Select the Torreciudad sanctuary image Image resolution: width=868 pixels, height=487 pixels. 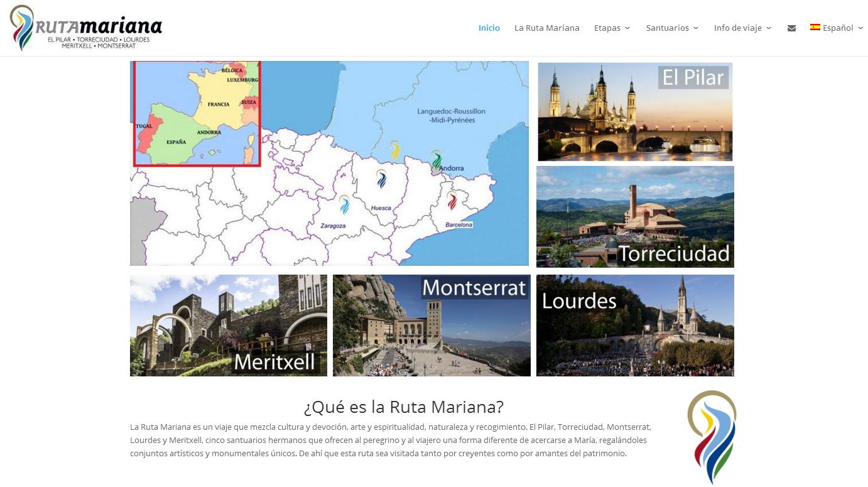click(x=634, y=217)
